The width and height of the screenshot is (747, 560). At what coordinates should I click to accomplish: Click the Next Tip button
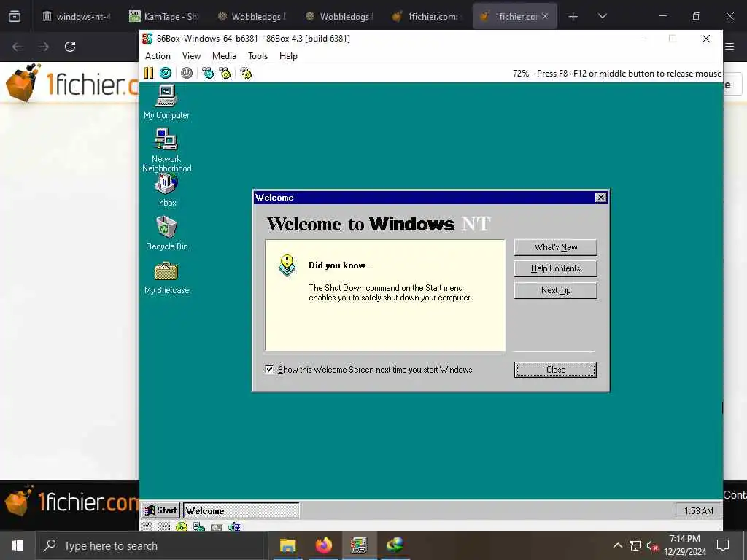click(555, 290)
